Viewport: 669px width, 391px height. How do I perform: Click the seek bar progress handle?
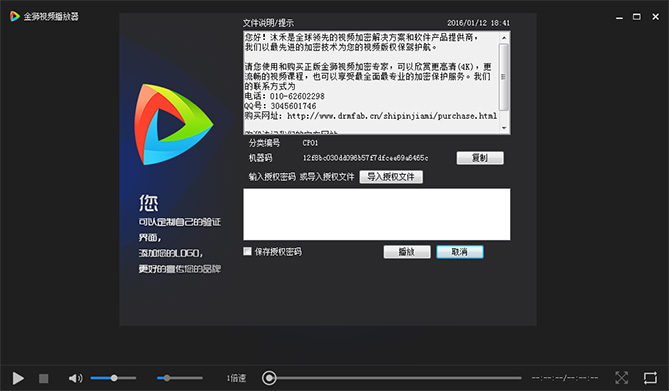click(x=269, y=378)
